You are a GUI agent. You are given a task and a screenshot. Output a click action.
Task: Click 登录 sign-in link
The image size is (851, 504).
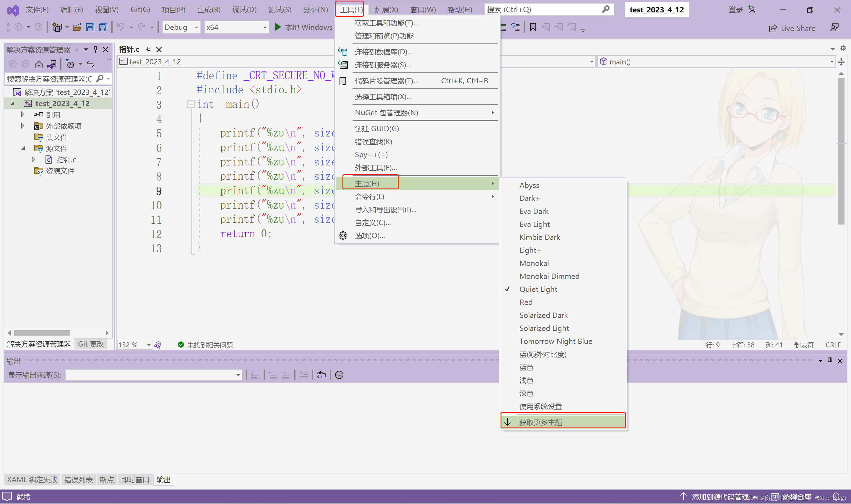pyautogui.click(x=735, y=9)
